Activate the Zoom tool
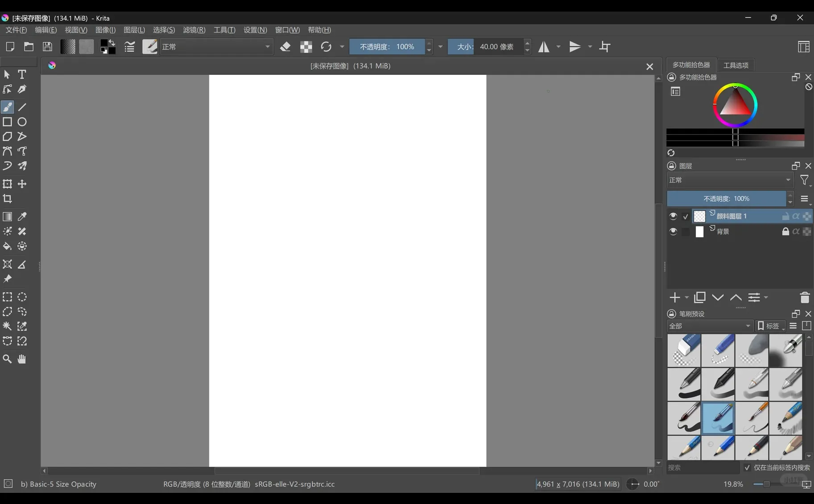 (7, 359)
